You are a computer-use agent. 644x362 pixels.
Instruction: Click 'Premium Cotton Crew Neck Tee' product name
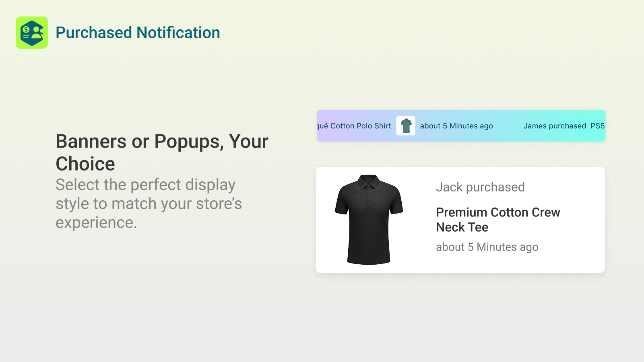498,220
